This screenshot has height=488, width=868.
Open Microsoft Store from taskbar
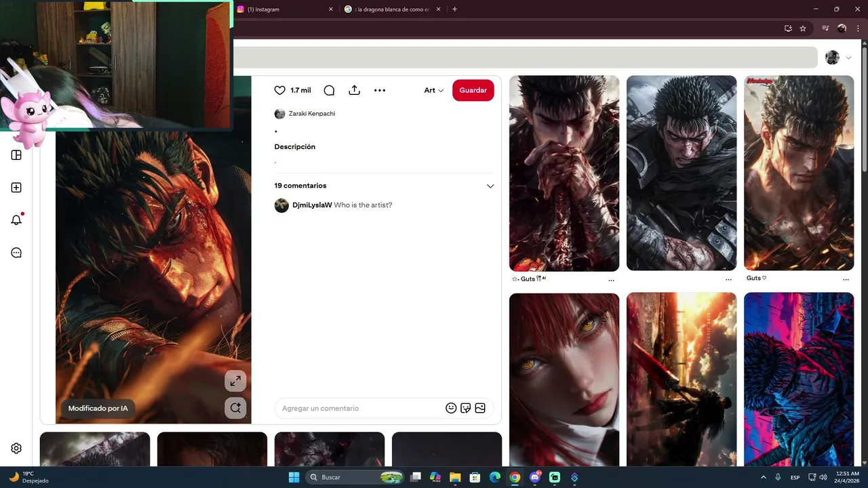pos(475,477)
